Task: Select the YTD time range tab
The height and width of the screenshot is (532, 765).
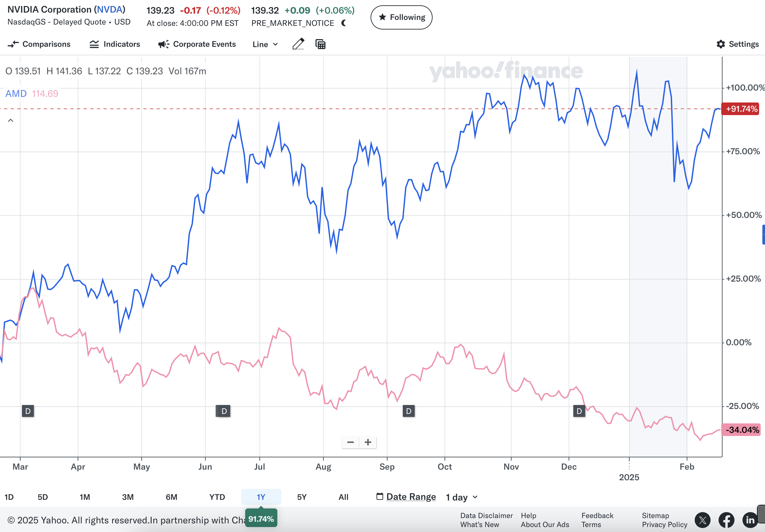Action: pos(217,497)
